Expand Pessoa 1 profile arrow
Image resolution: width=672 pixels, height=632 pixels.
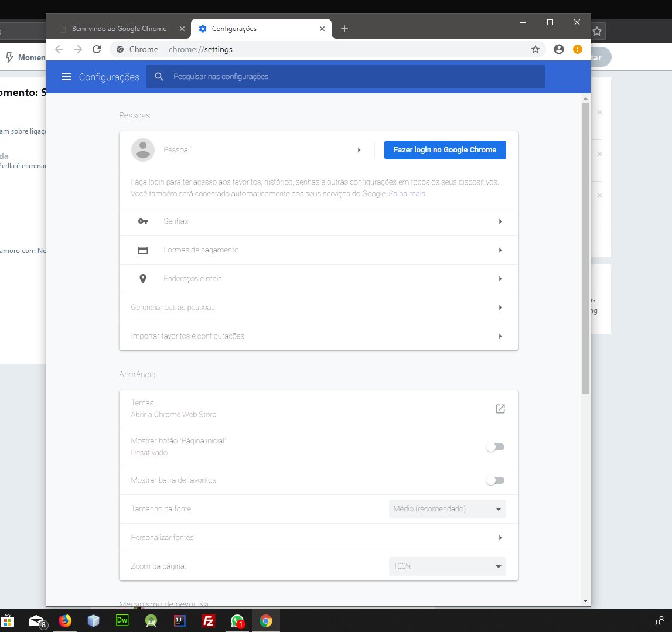coord(359,150)
